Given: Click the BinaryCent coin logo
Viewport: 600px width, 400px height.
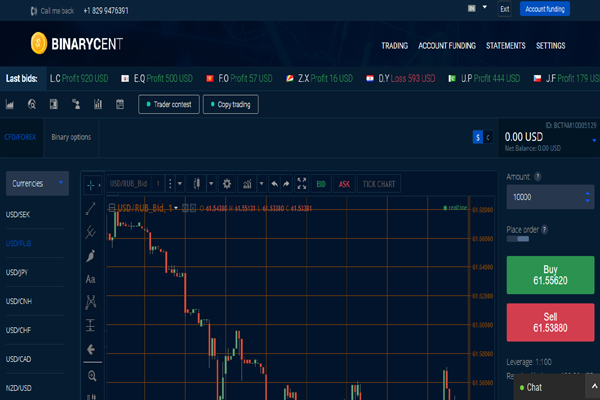Looking at the screenshot, I should (39, 43).
